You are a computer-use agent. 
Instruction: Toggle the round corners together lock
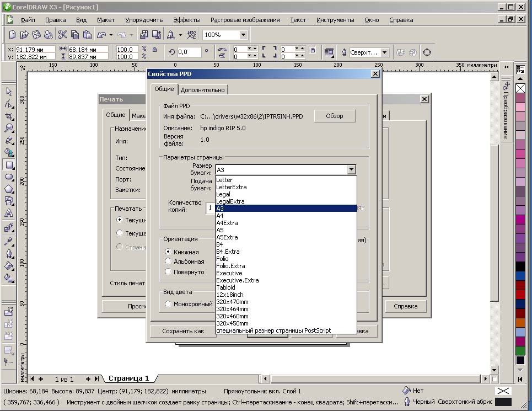point(313,50)
